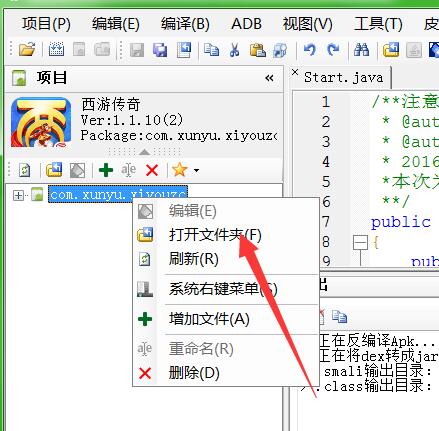The height and width of the screenshot is (431, 439).
Task: Choose 刷新(R) in context menu
Action: (194, 259)
